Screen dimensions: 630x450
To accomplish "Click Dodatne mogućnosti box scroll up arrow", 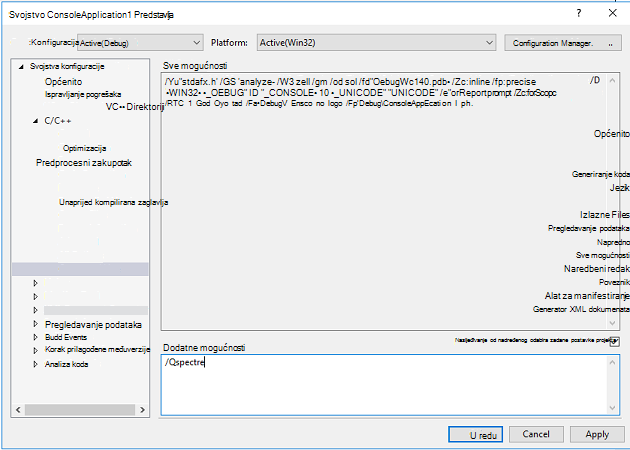I will click(x=612, y=362).
